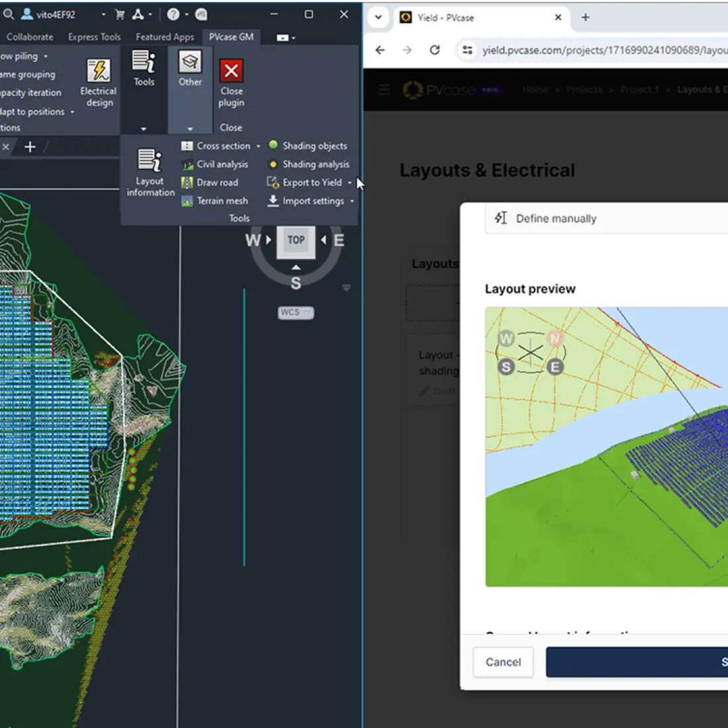The image size is (728, 728).
Task: Click the Export to Yield tool
Action: click(305, 183)
